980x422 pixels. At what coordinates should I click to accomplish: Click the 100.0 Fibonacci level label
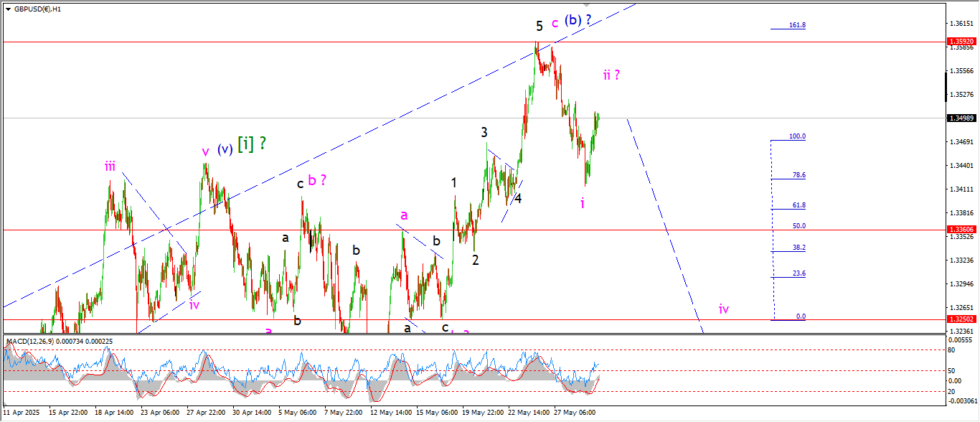tap(797, 136)
